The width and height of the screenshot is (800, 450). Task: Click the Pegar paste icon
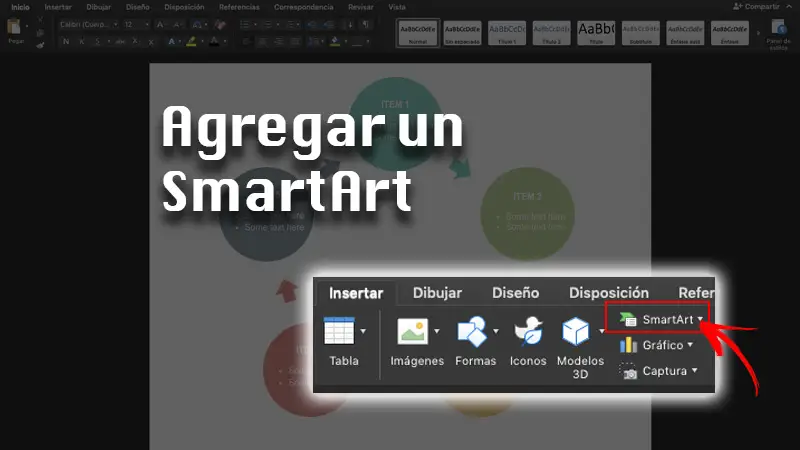[15, 27]
